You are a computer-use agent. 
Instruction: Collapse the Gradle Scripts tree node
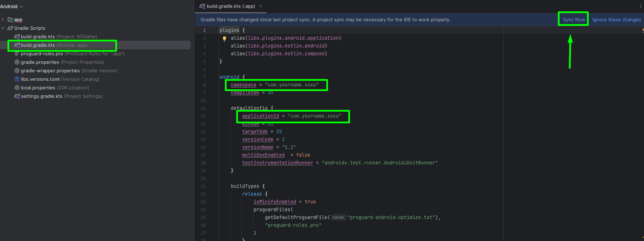tap(3, 28)
